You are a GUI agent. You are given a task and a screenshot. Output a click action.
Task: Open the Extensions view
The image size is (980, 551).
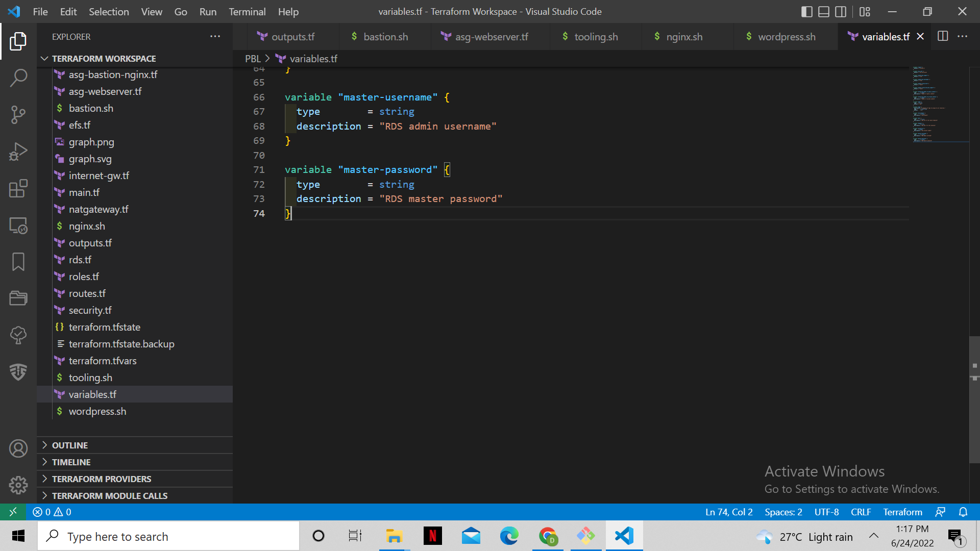tap(18, 188)
